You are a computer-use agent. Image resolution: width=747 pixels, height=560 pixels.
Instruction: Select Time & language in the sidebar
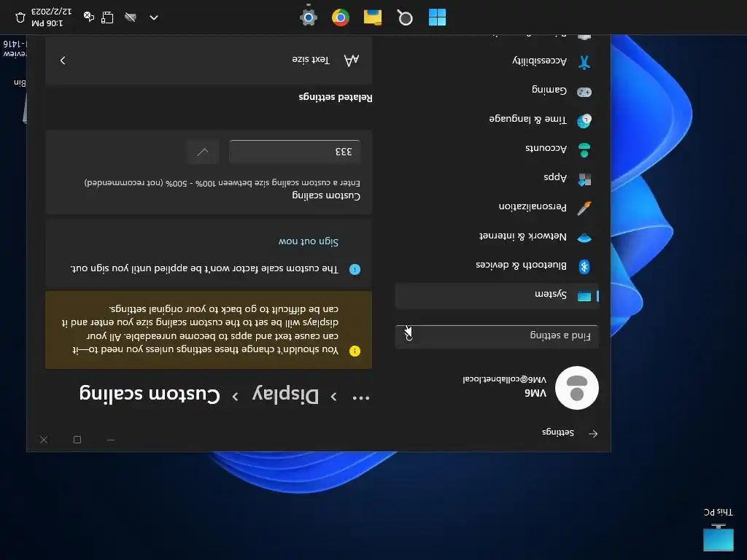[497, 120]
